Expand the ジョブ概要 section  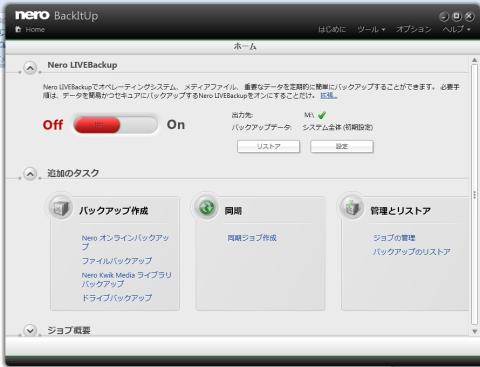[x=30, y=330]
